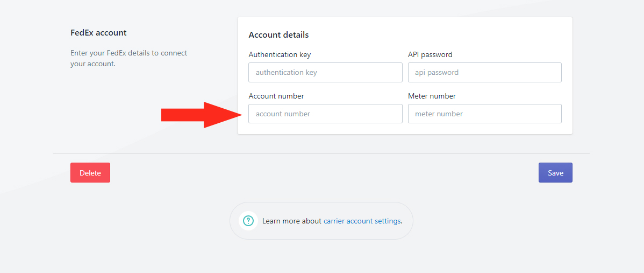Click the "FedEx account" section title

point(98,33)
